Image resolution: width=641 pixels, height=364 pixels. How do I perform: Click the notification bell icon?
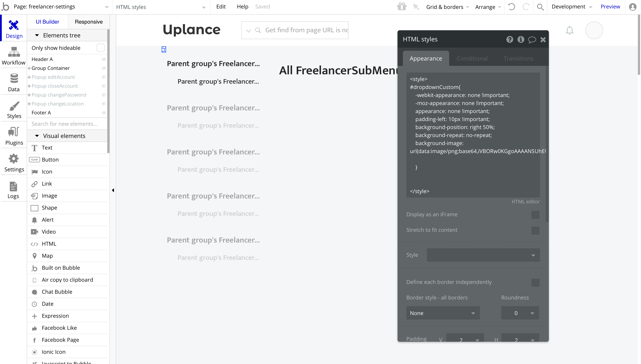tap(570, 30)
